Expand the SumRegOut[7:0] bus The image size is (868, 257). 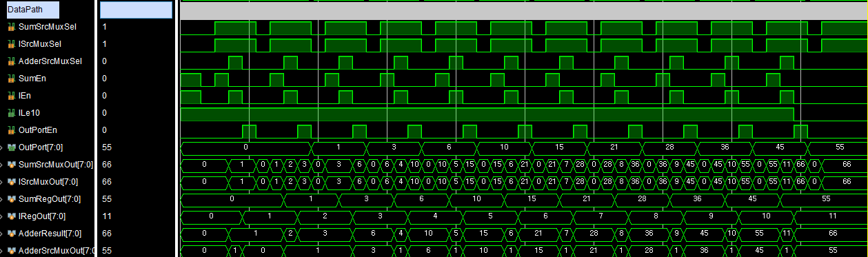[x=2, y=199]
